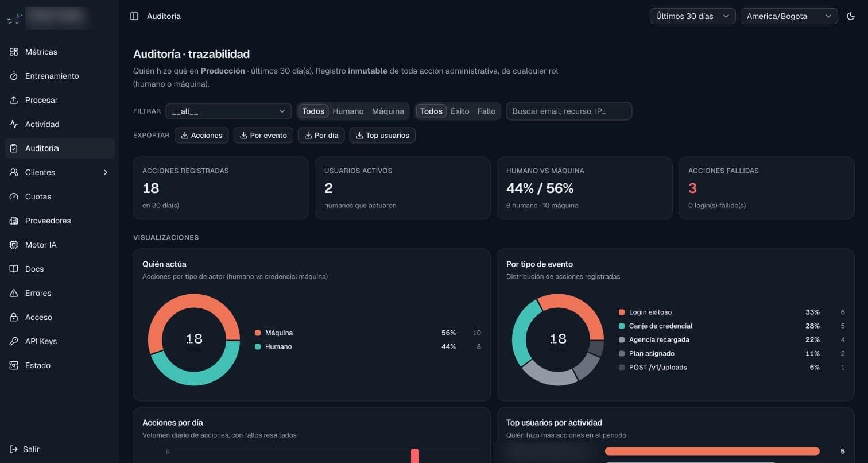Click the top orange user activity bar
The image size is (868, 463).
(712, 452)
